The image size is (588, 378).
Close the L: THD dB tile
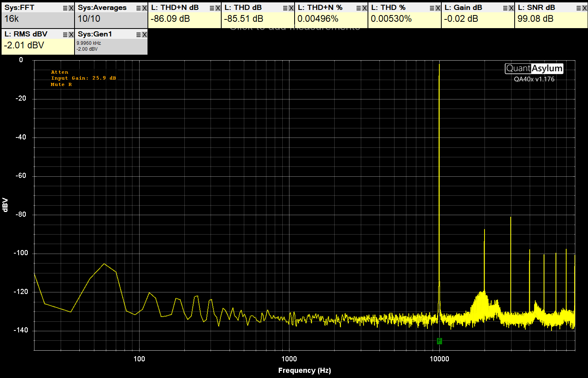pyautogui.click(x=291, y=8)
